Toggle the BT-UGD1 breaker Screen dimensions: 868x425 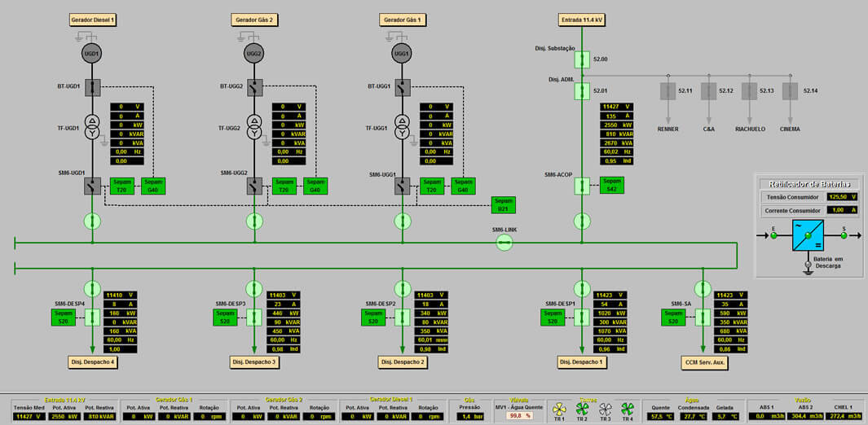coord(92,87)
